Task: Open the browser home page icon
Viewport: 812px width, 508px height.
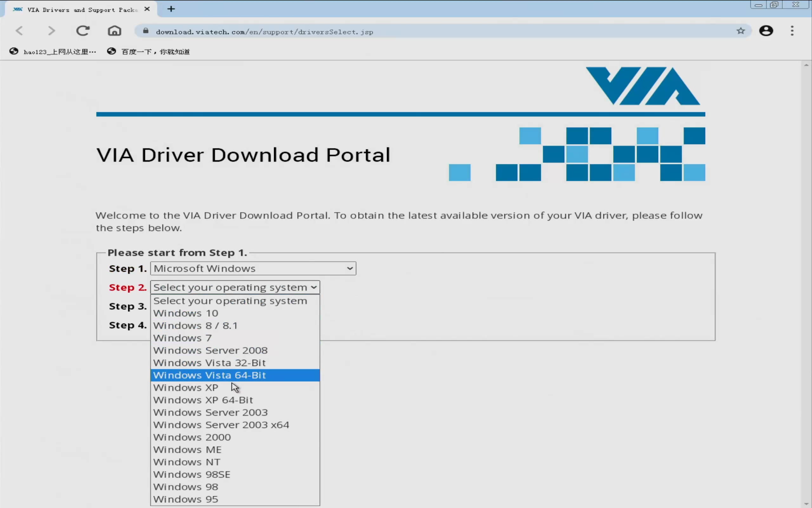Action: [x=114, y=31]
